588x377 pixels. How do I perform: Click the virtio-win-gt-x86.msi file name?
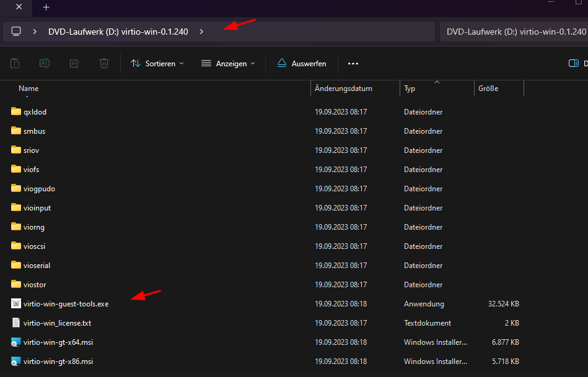(x=58, y=362)
